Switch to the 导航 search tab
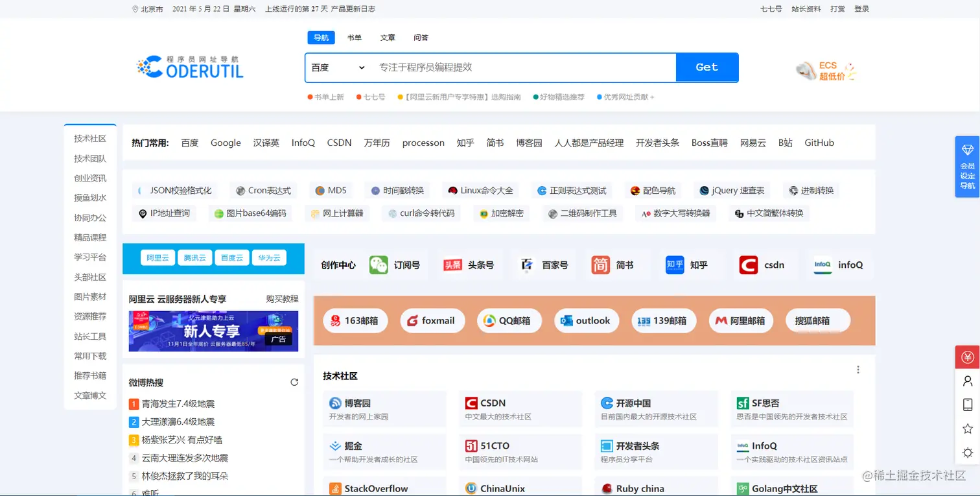The height and width of the screenshot is (496, 980). (x=321, y=38)
